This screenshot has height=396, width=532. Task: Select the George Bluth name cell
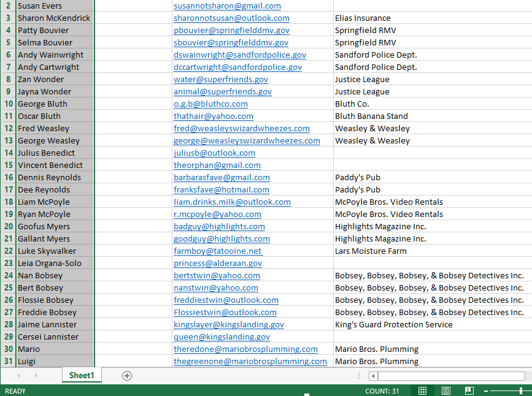pyautogui.click(x=55, y=104)
